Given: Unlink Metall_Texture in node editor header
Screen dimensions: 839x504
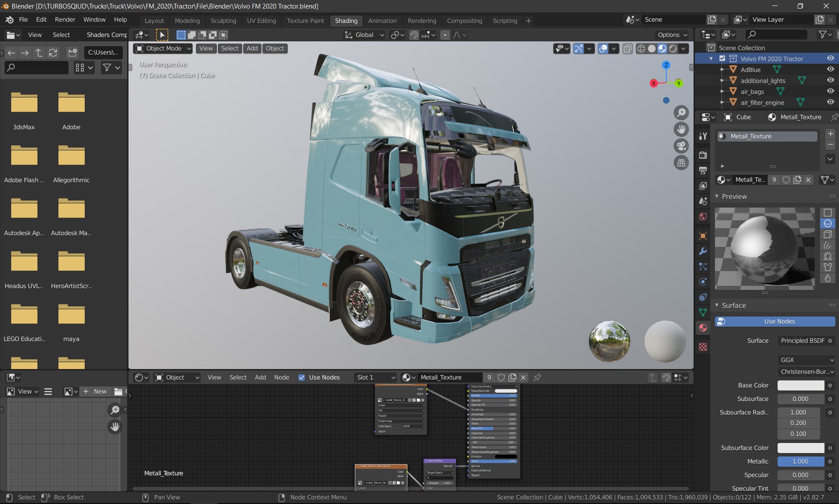Looking at the screenshot, I should pyautogui.click(x=523, y=378).
